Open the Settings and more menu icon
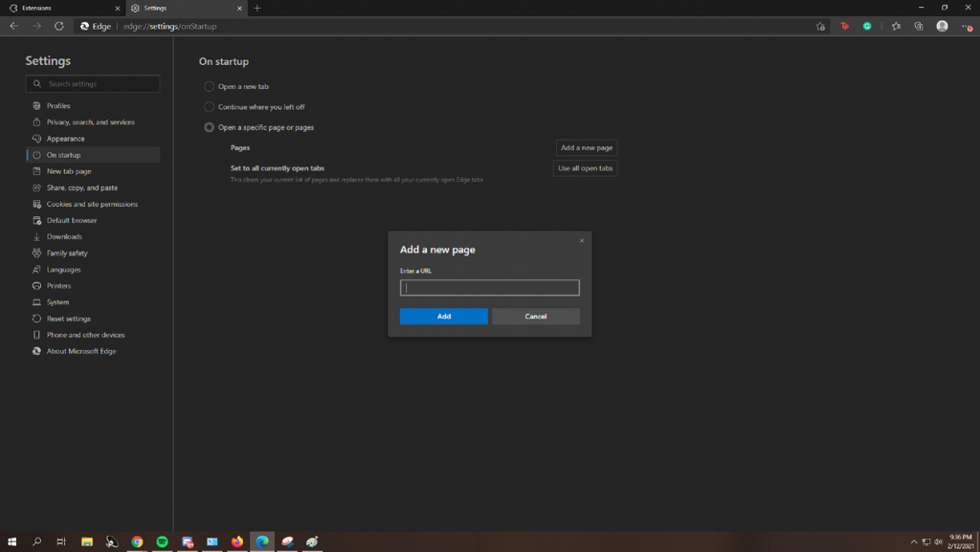980x552 pixels. tap(967, 26)
